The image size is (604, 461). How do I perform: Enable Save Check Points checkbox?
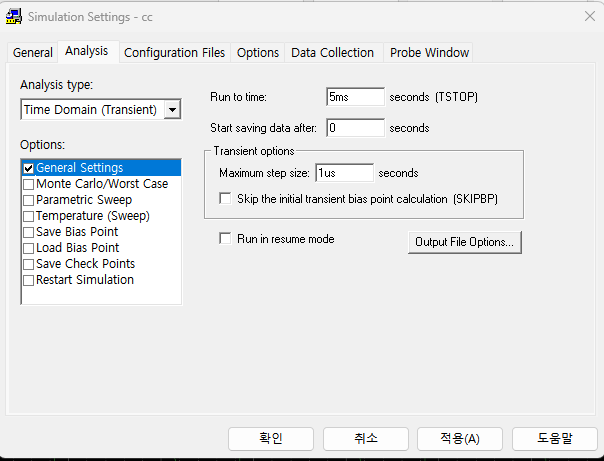pos(29,264)
